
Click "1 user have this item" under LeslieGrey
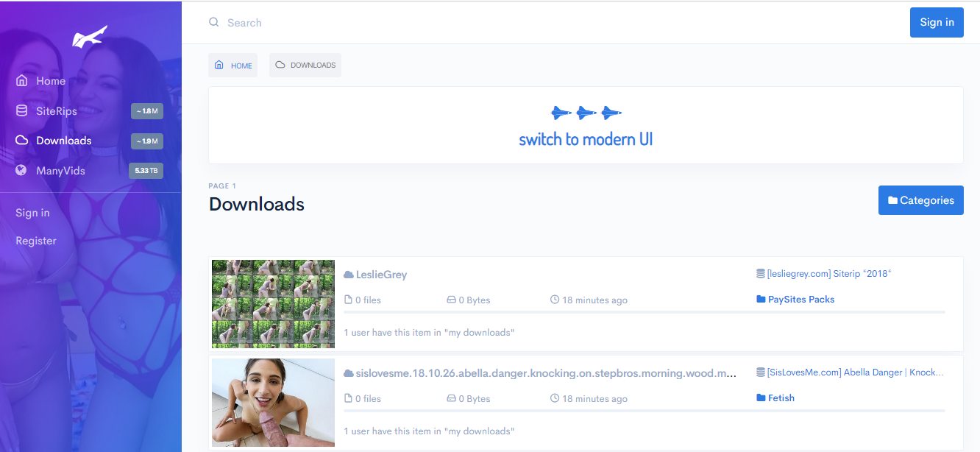(x=430, y=333)
